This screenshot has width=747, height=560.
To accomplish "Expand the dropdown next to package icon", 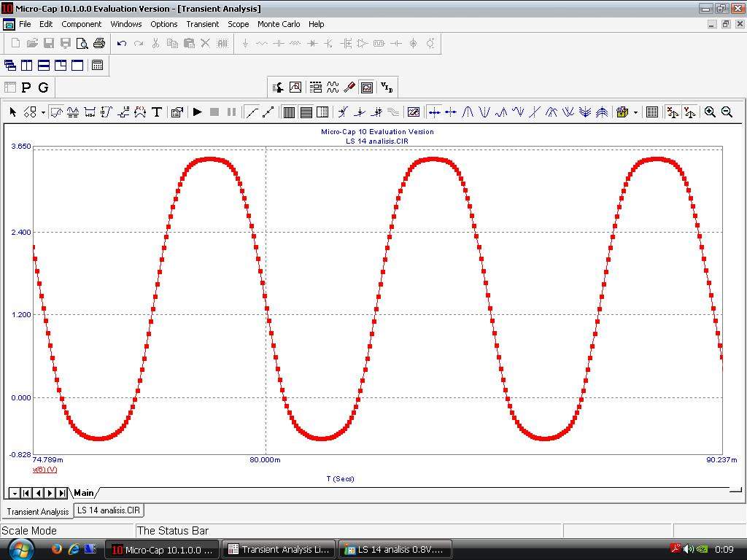I will (635, 112).
